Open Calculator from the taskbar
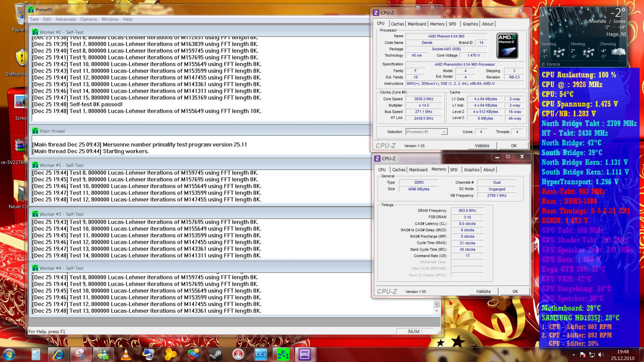 36,354
